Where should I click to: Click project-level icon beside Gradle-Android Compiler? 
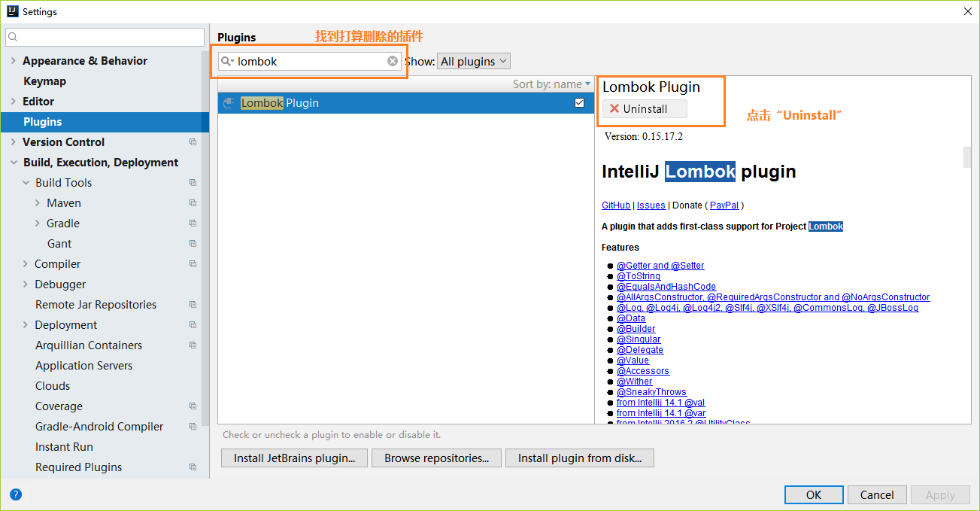coord(193,427)
